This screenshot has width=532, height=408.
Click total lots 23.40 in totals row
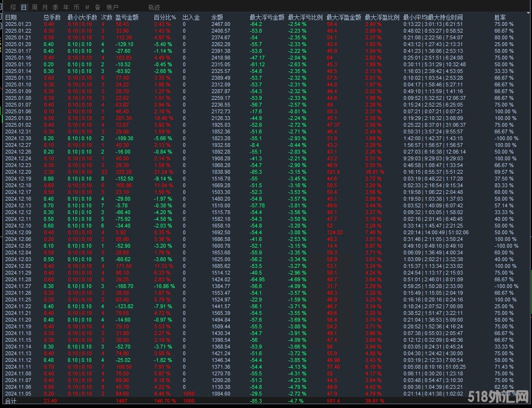point(50,401)
